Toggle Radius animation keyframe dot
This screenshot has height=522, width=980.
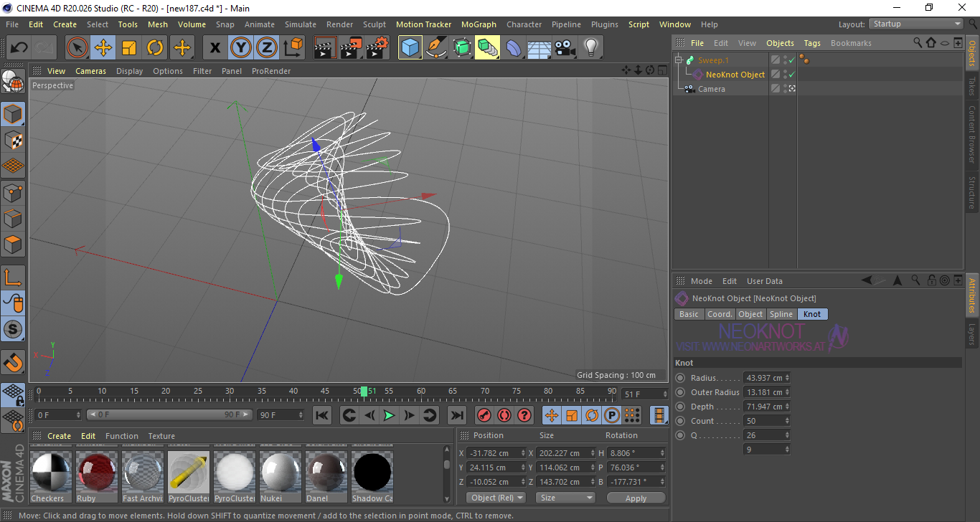[680, 378]
